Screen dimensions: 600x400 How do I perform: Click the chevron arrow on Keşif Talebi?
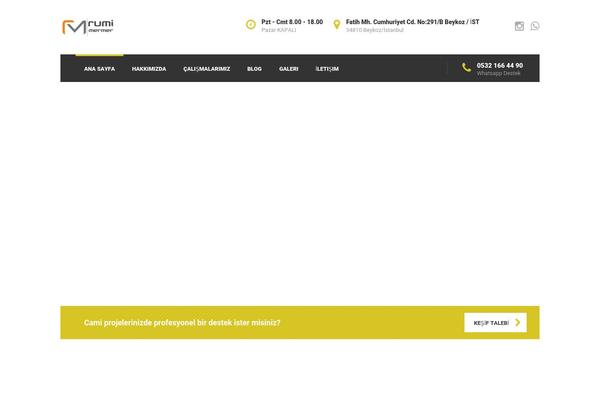[518, 323]
